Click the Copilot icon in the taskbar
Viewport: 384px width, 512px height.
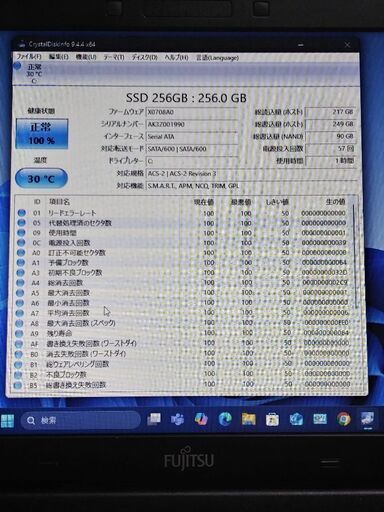tap(201, 419)
